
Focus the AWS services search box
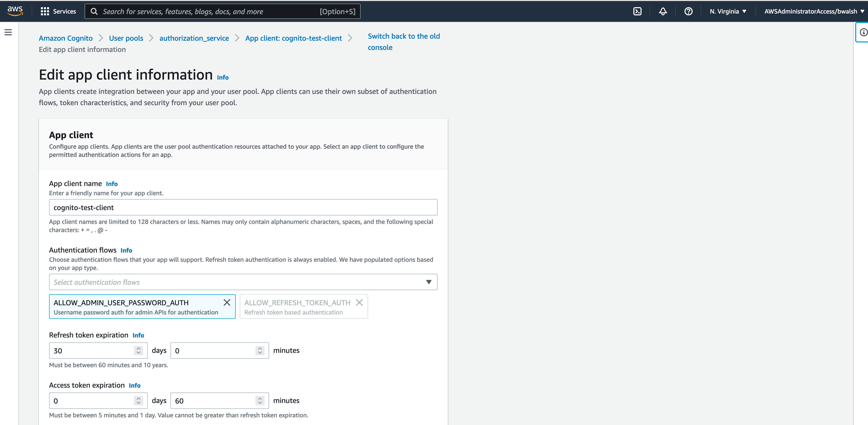[x=222, y=12]
